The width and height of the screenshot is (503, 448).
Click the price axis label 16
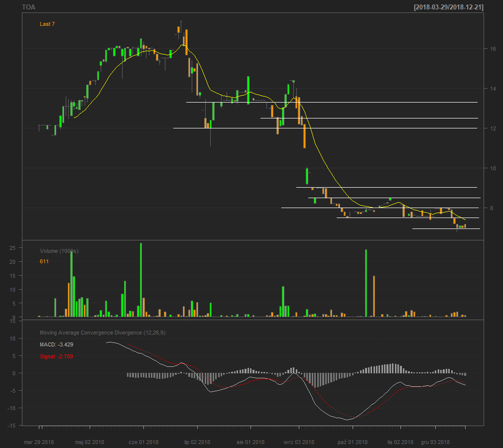click(493, 49)
